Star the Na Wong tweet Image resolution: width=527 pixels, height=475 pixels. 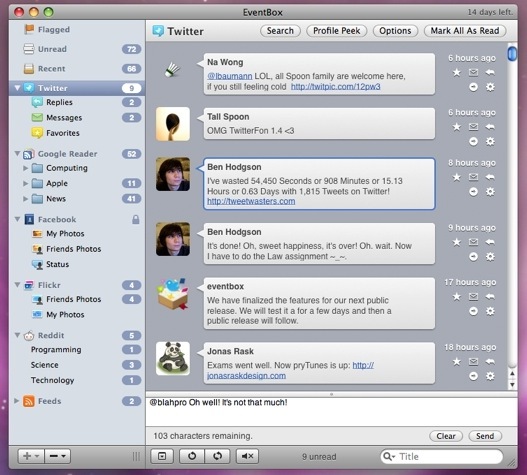tap(456, 72)
